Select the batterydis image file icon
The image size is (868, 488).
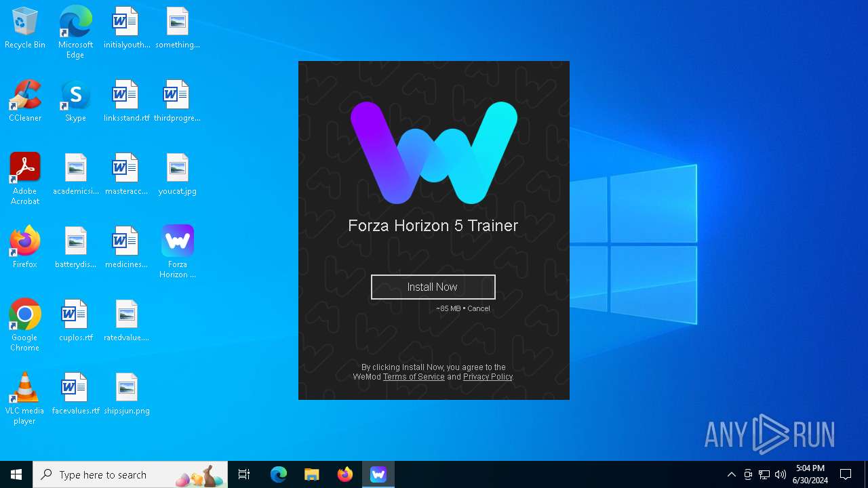click(76, 248)
